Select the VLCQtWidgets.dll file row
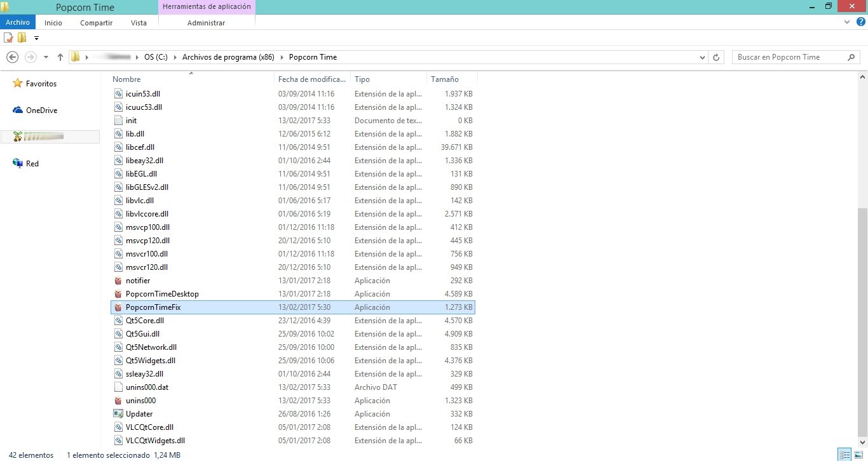Screen dimensions: 868x461 [292, 441]
